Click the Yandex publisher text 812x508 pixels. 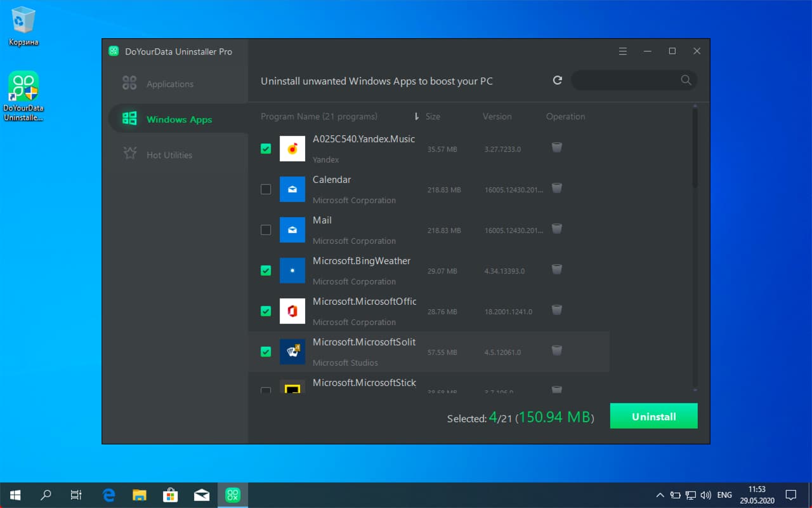click(325, 159)
